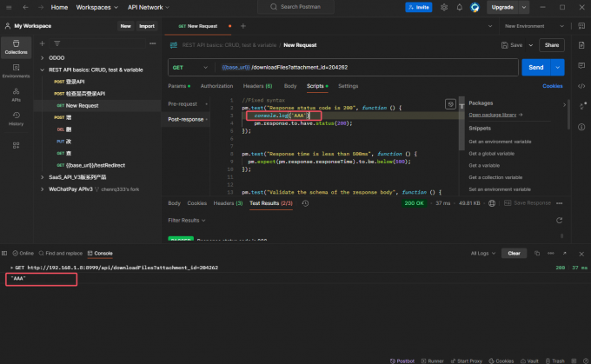Add a new request tab with plus
The width and height of the screenshot is (591, 364).
(243, 26)
